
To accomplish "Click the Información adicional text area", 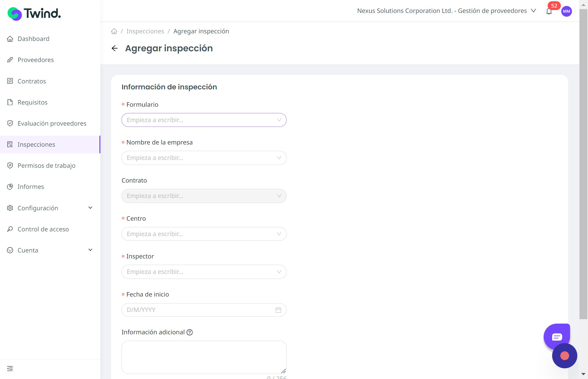I will pyautogui.click(x=204, y=357).
